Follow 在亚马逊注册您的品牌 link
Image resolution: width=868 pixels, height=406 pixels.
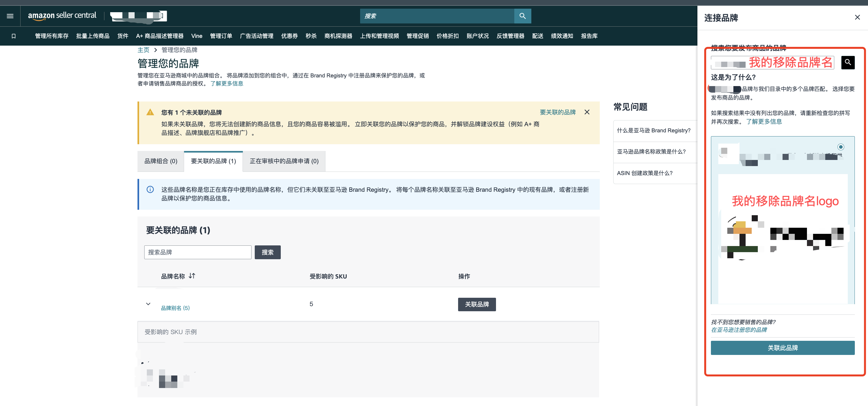(739, 330)
